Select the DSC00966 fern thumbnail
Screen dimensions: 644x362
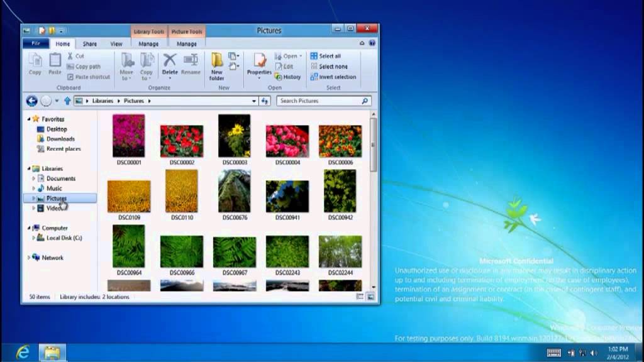(182, 251)
